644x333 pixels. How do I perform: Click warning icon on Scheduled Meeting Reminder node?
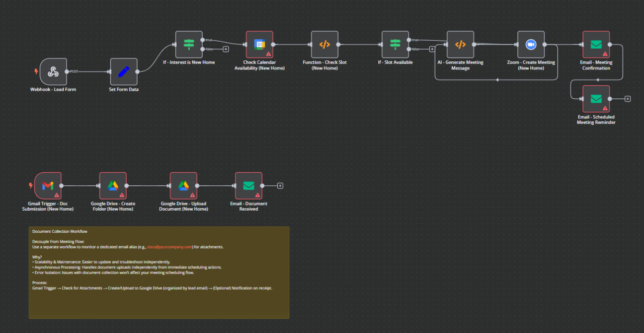(x=605, y=108)
